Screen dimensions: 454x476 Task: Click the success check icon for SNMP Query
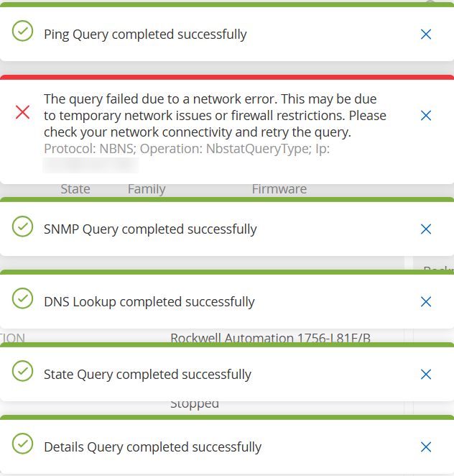coord(23,226)
